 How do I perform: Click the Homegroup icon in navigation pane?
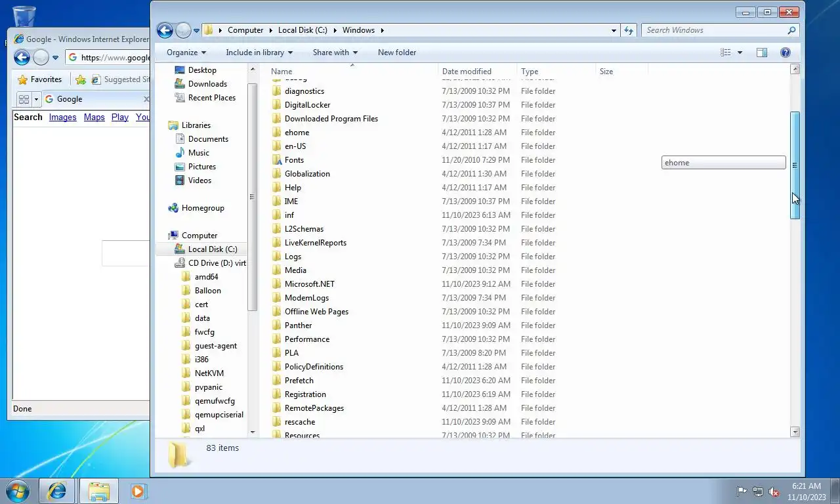[x=173, y=208]
